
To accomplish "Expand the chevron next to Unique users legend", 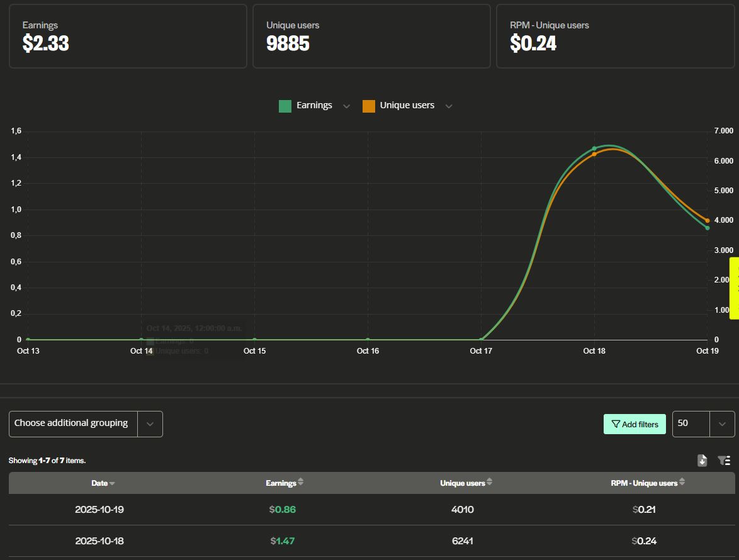I will point(448,106).
